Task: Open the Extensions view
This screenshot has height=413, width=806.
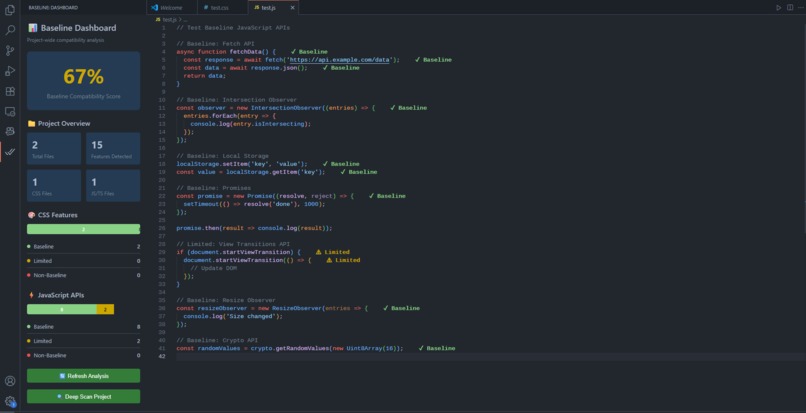Action: point(10,92)
